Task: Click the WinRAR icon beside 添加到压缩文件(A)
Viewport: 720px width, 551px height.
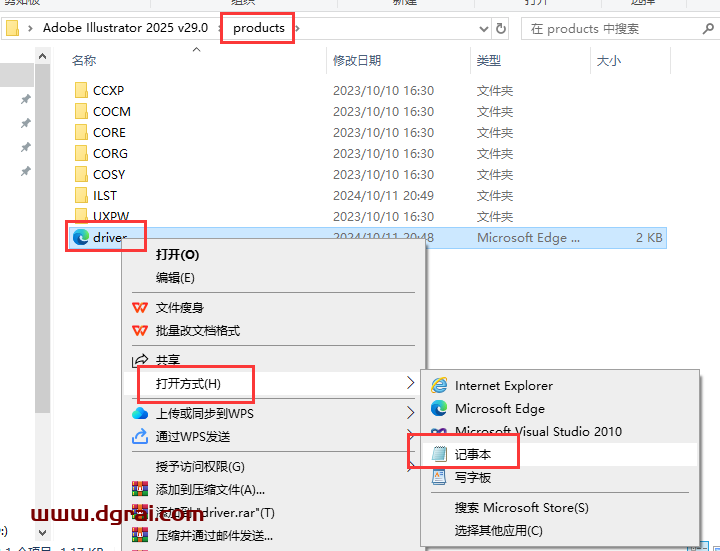Action: click(x=140, y=489)
